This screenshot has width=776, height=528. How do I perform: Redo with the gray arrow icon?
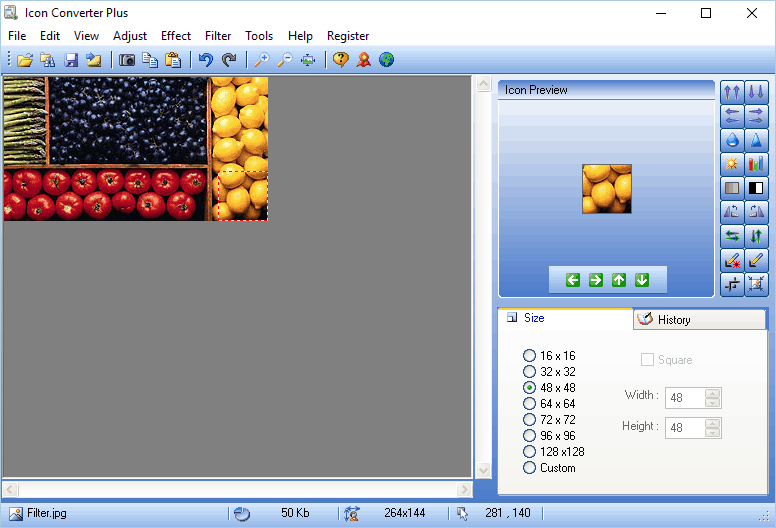click(229, 60)
